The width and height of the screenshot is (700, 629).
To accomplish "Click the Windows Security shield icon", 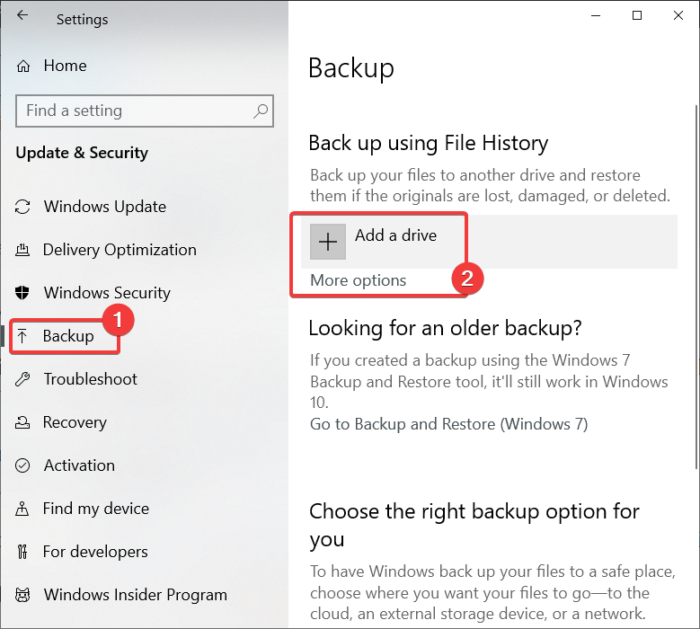I will [x=24, y=293].
